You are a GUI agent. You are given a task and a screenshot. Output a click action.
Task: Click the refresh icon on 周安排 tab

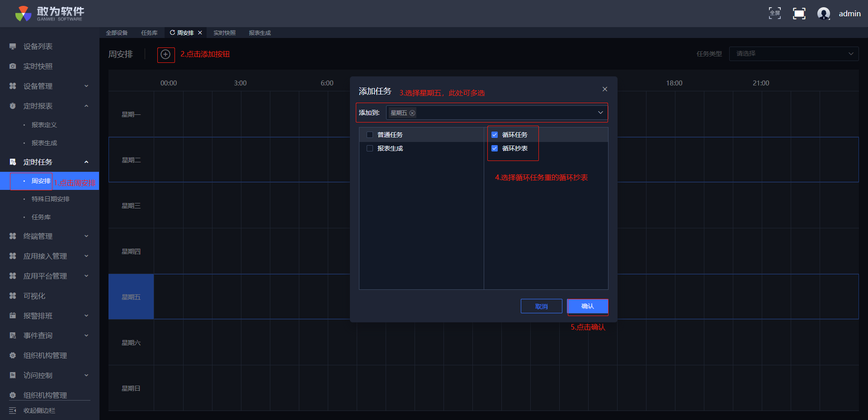coord(172,33)
